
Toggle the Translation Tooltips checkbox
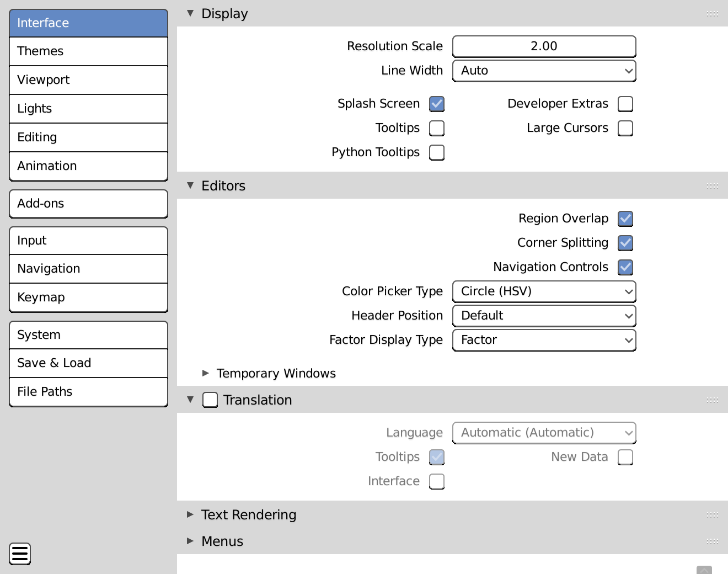tap(437, 457)
